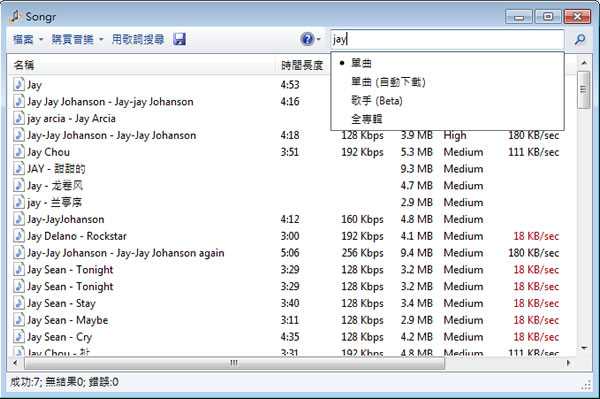This screenshot has width=600, height=399.
Task: Click music file icon of 'jay - 兰亭序' row
Action: (18, 202)
